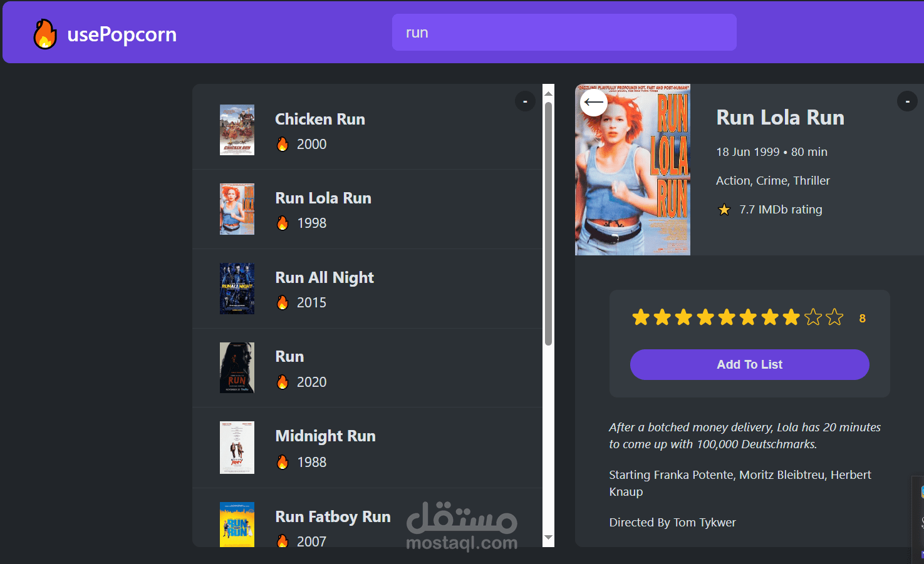Click the IMDb rating star icon
This screenshot has height=564, width=924.
(x=724, y=210)
